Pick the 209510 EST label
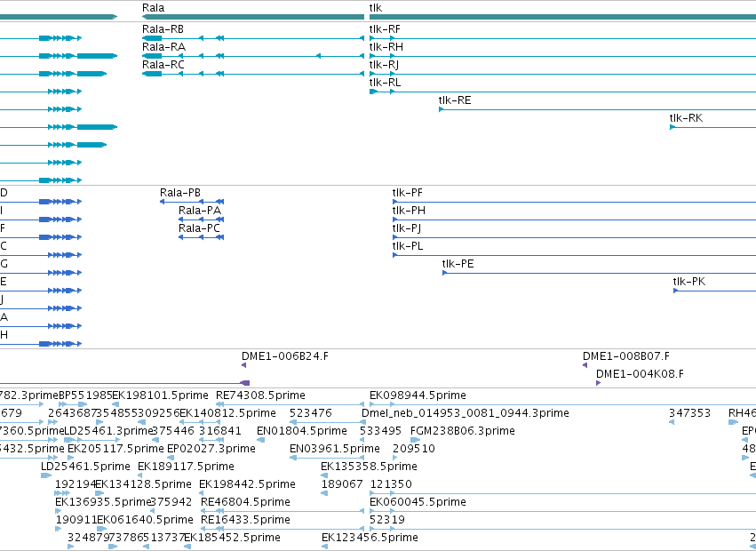The image size is (756, 551). 414,449
